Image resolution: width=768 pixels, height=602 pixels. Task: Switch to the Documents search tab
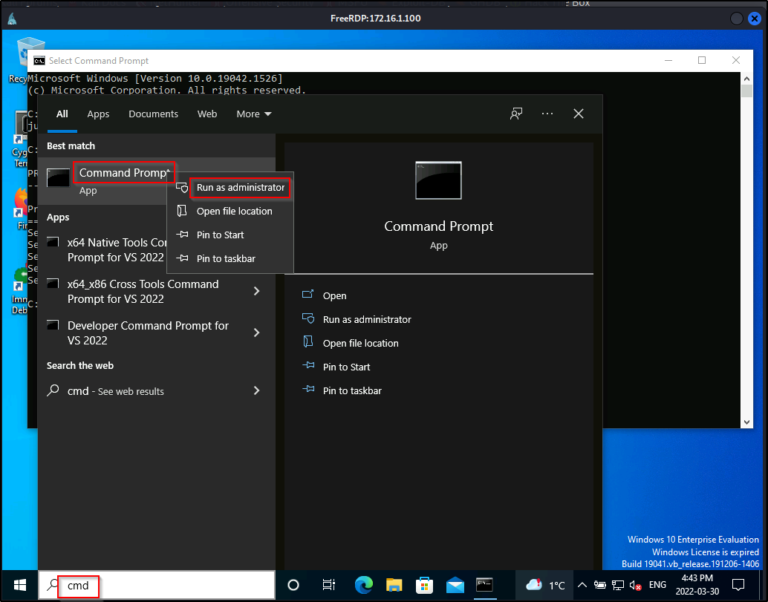(x=153, y=114)
